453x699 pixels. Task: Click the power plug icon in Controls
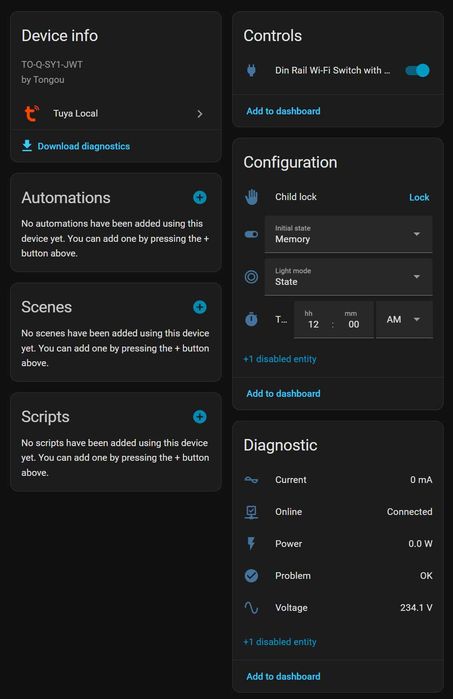[x=251, y=70]
